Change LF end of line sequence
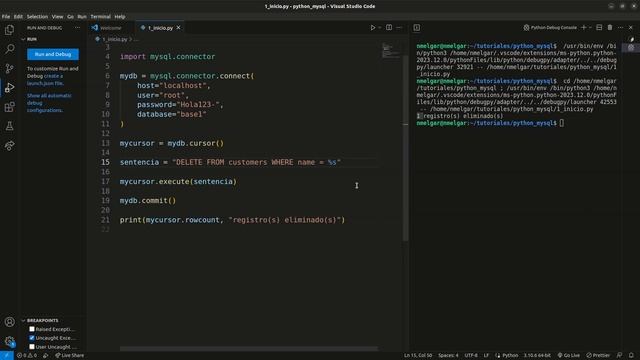The width and height of the screenshot is (640, 360). tap(486, 356)
